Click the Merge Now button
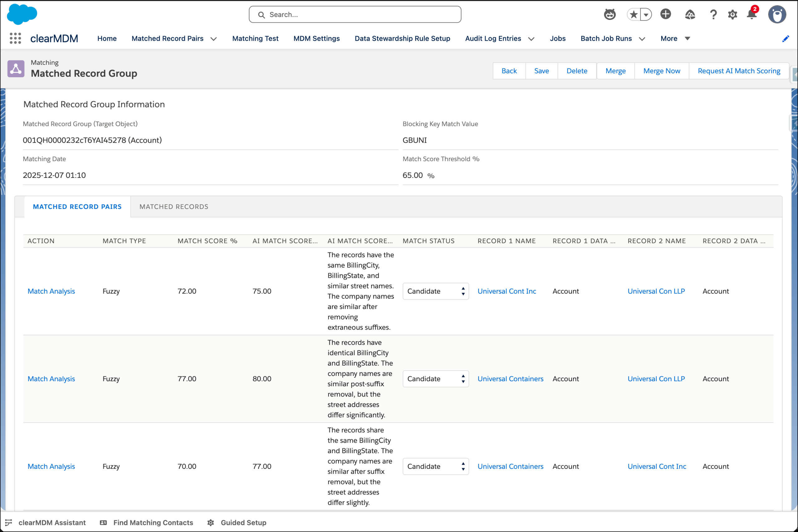This screenshot has width=798, height=532. click(661, 71)
